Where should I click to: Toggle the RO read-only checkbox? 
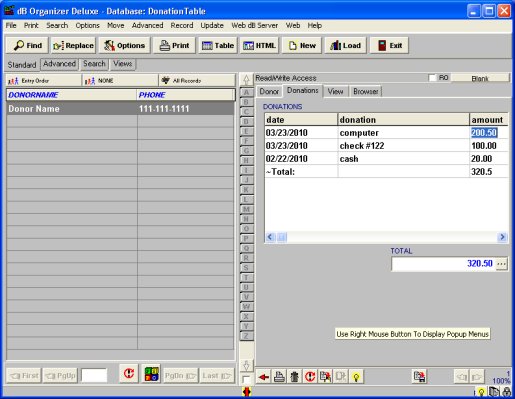[432, 78]
